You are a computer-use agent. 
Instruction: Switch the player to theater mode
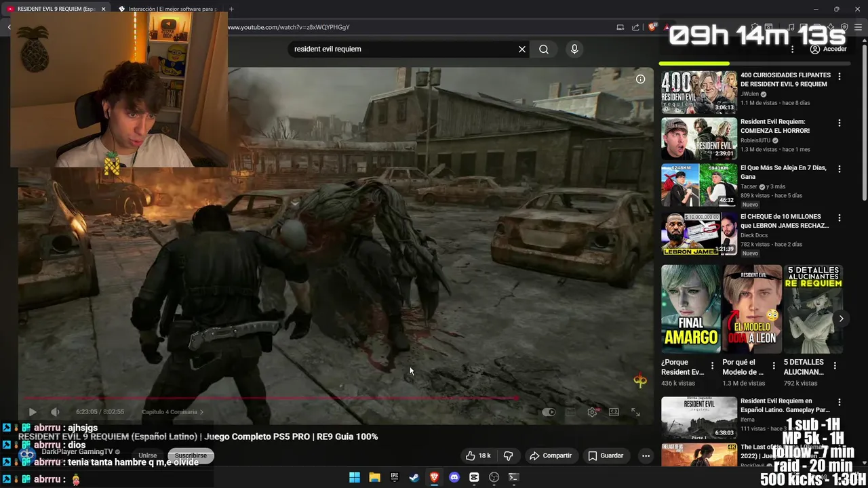click(x=614, y=412)
